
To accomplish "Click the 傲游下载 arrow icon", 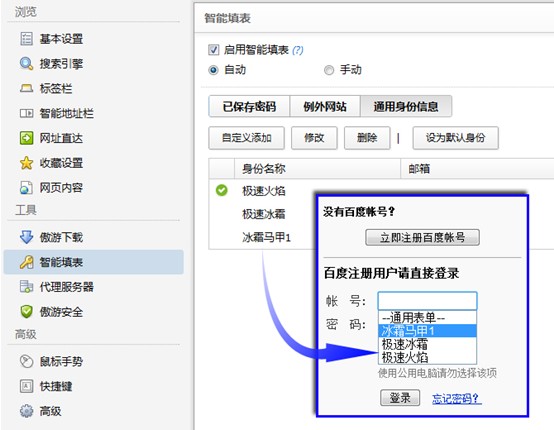I will coord(26,237).
